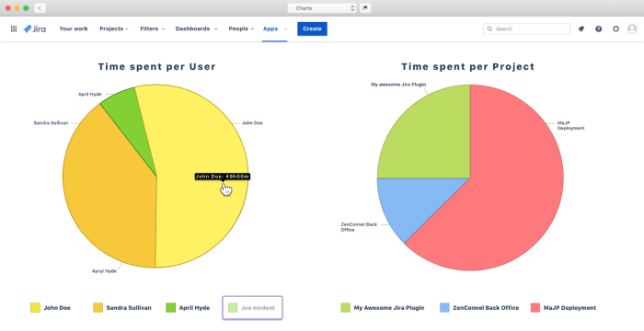Enable the greyed-out Joe mcdent legend item
The image size is (644, 331).
[x=252, y=308]
